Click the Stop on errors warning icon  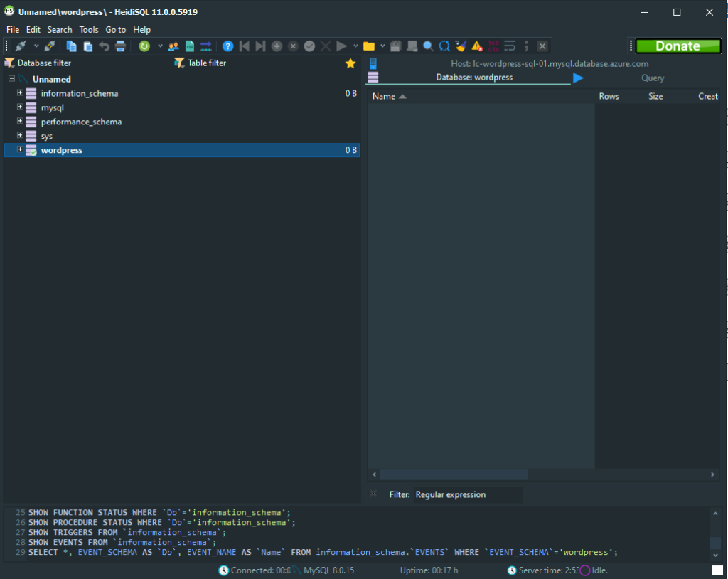(x=477, y=46)
